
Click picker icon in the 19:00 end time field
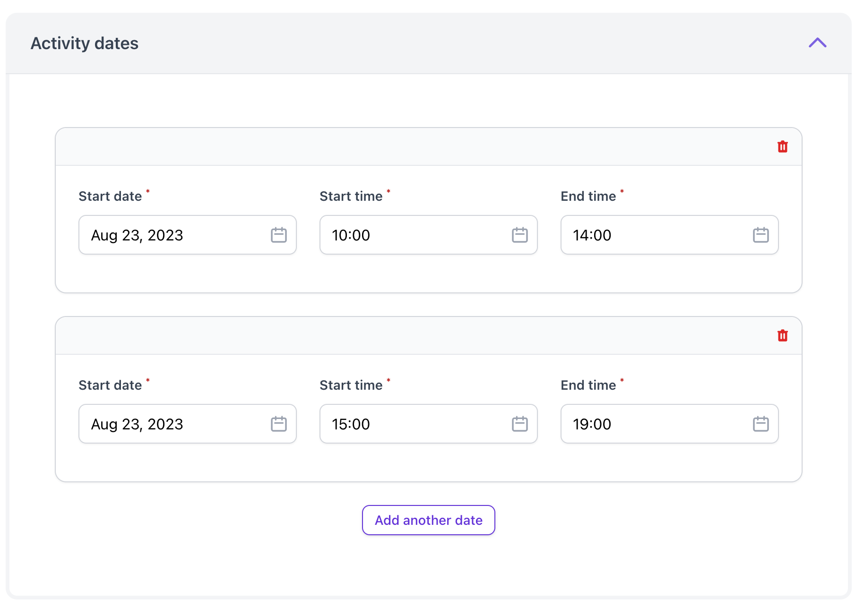tap(760, 424)
